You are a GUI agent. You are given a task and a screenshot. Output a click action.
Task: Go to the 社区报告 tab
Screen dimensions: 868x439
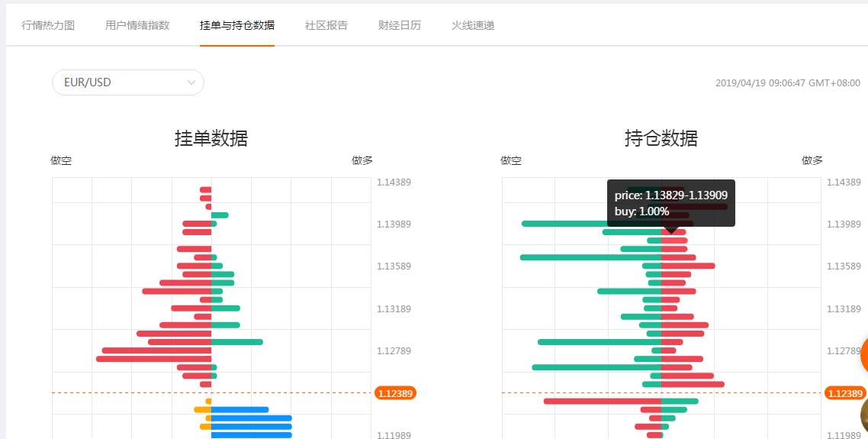click(326, 25)
